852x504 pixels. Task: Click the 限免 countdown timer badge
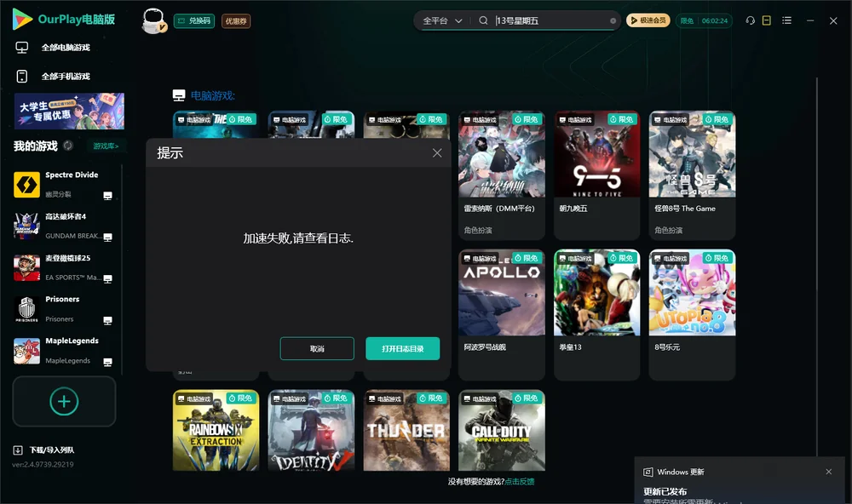click(x=704, y=20)
